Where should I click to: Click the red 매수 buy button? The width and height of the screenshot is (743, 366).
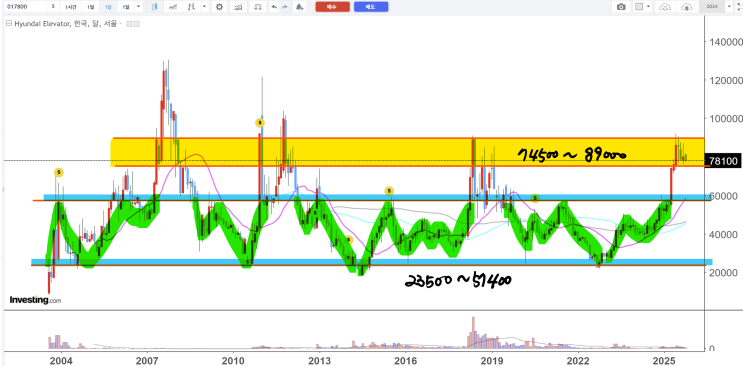333,7
